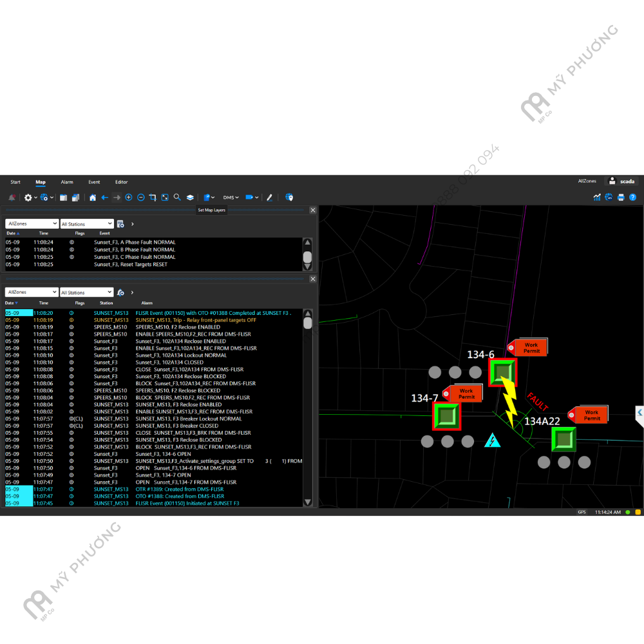Select the 134-7 switch symbol

pyautogui.click(x=447, y=416)
